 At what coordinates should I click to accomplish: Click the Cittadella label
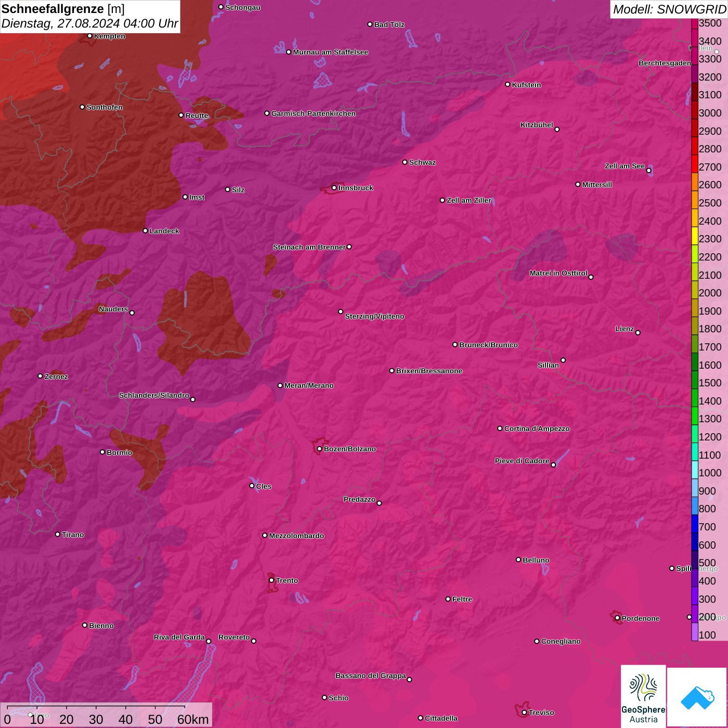[x=441, y=718]
